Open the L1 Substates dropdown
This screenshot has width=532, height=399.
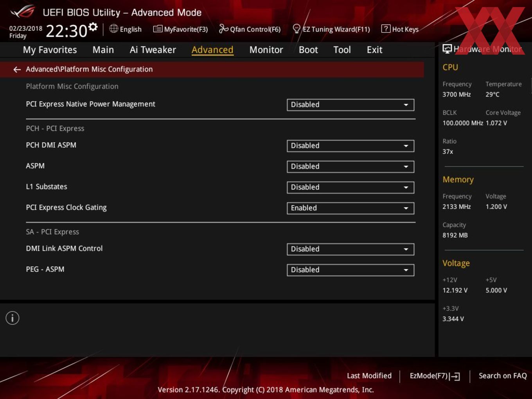coord(350,187)
